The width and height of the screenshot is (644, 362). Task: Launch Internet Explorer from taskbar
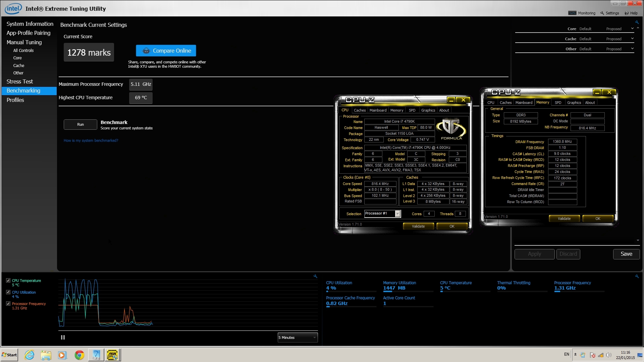point(30,355)
